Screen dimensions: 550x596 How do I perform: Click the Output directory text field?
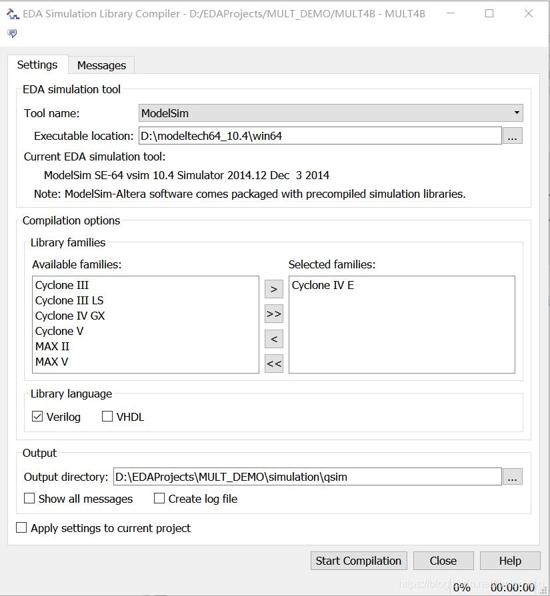point(307,477)
